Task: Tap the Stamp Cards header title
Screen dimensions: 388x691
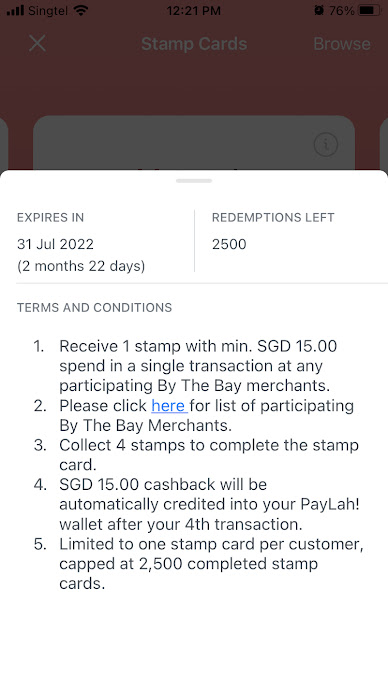Action: click(x=194, y=44)
